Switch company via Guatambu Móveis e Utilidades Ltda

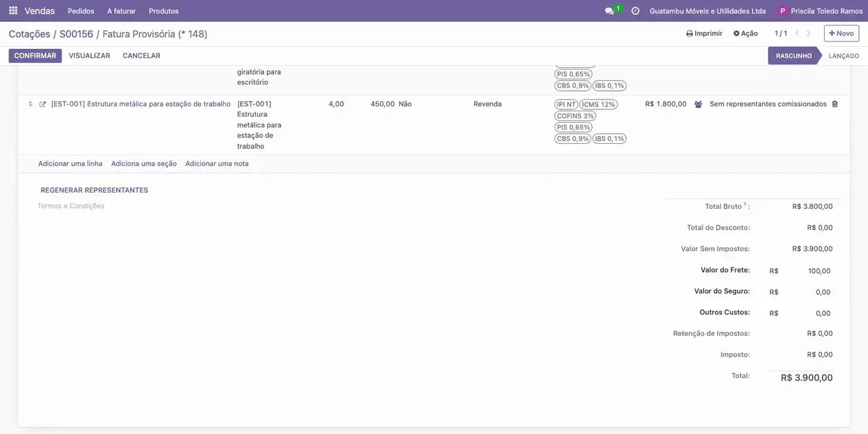pyautogui.click(x=707, y=11)
